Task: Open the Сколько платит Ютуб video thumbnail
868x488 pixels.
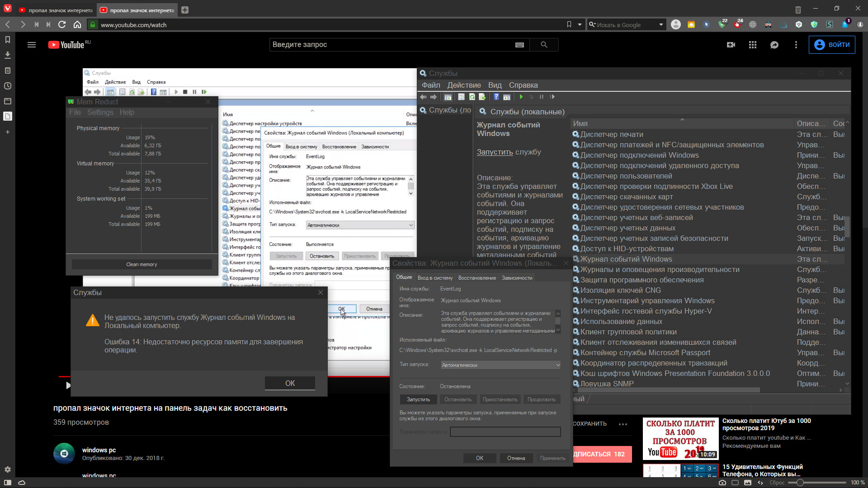Action: 680,439
